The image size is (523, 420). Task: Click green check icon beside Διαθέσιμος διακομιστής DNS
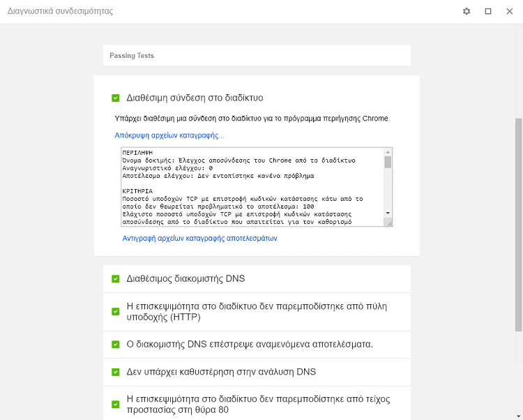[x=115, y=279]
